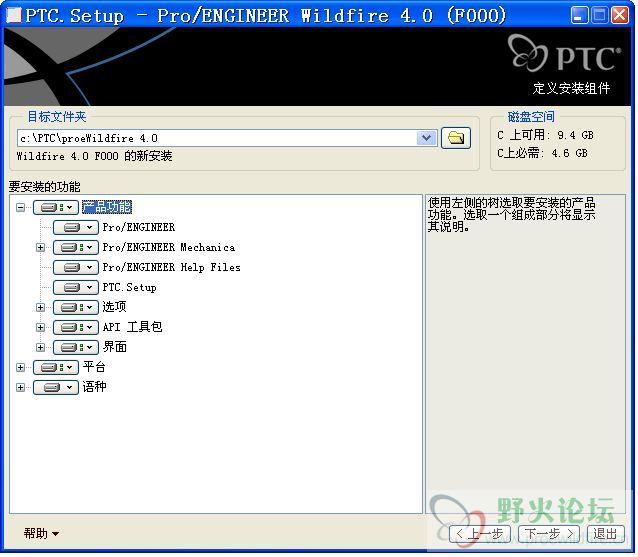Click the 'Wildfire 4.0 F000 的新安装' text
Screen dimensions: 638x557
[x=94, y=156]
